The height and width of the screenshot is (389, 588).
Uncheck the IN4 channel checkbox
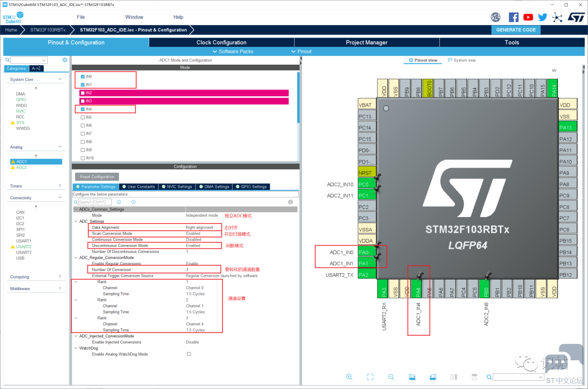[x=83, y=109]
